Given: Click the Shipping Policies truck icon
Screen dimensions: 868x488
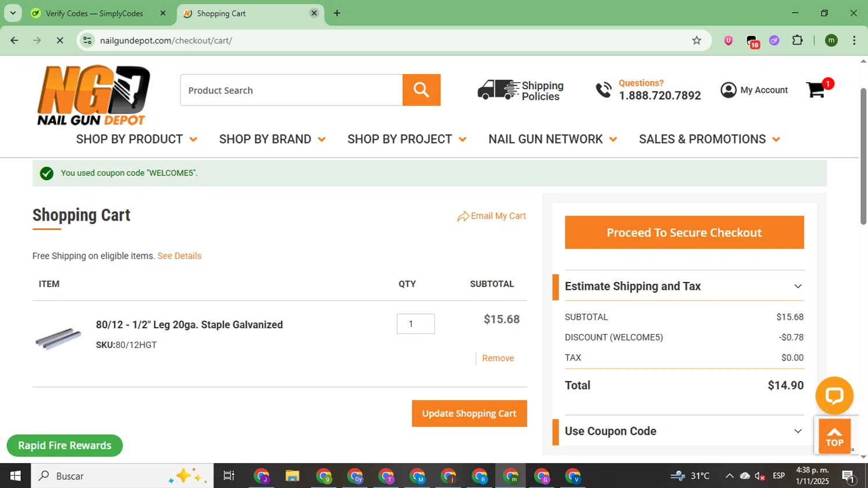Looking at the screenshot, I should [x=498, y=90].
